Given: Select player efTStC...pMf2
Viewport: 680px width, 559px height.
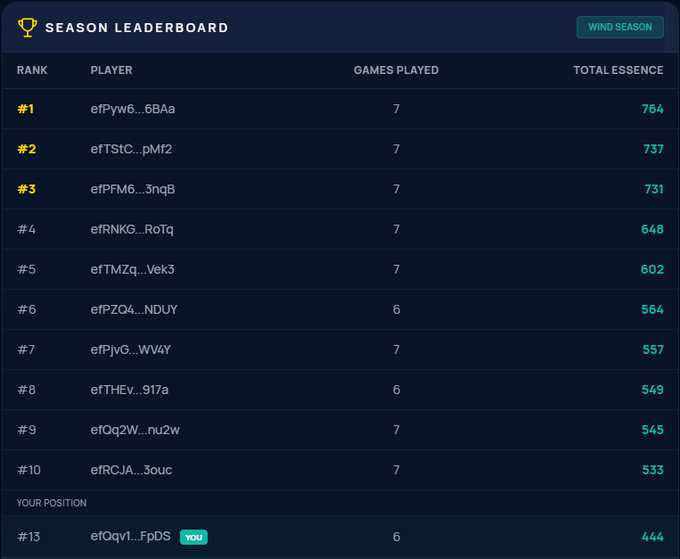Looking at the screenshot, I should 131,149.
